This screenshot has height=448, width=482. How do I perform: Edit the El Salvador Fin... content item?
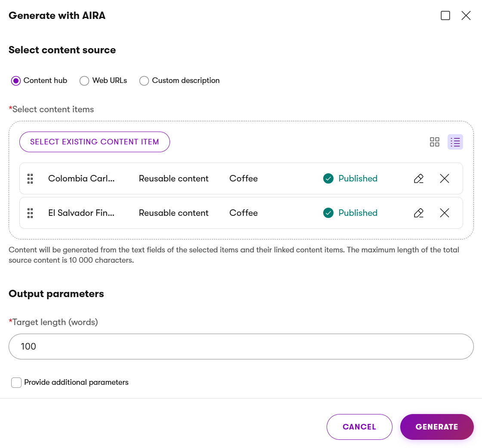pos(418,213)
